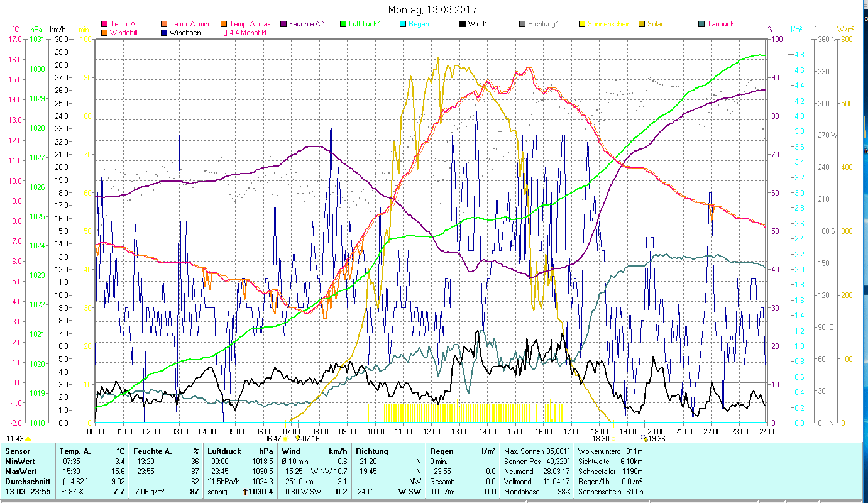Click the Temp. A. min legend label
Image resolution: width=868 pixels, height=503 pixels.
tap(189, 25)
